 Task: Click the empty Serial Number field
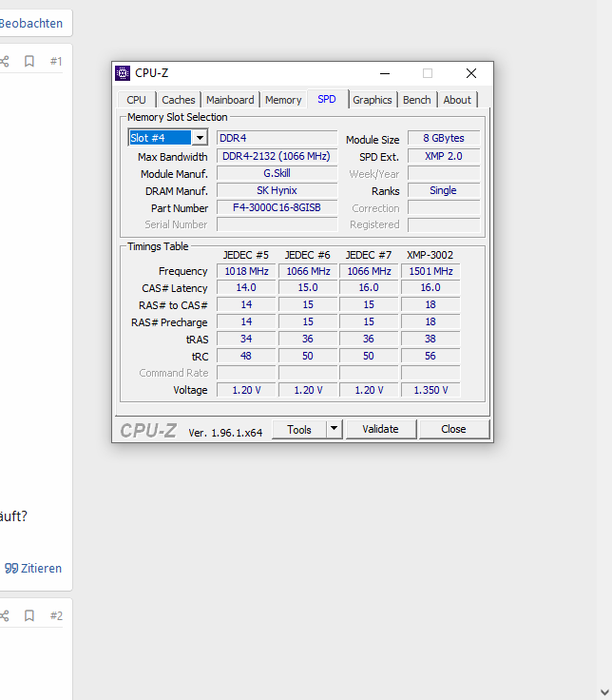pyautogui.click(x=277, y=224)
